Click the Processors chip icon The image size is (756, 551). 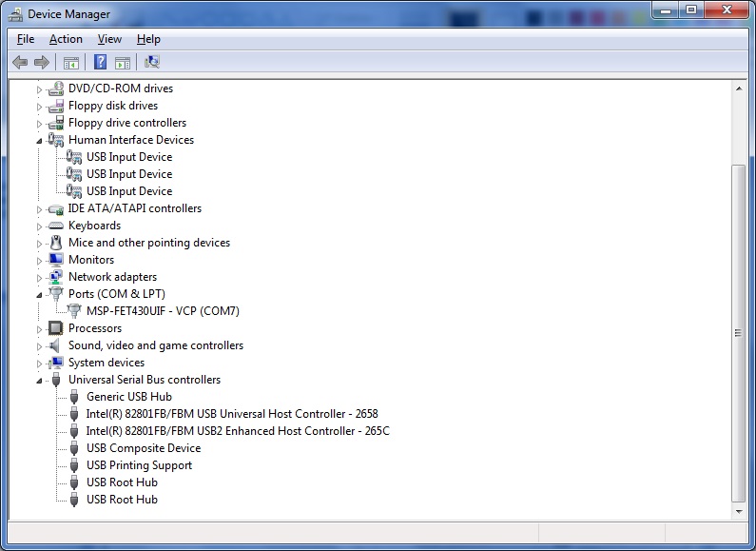(x=56, y=328)
